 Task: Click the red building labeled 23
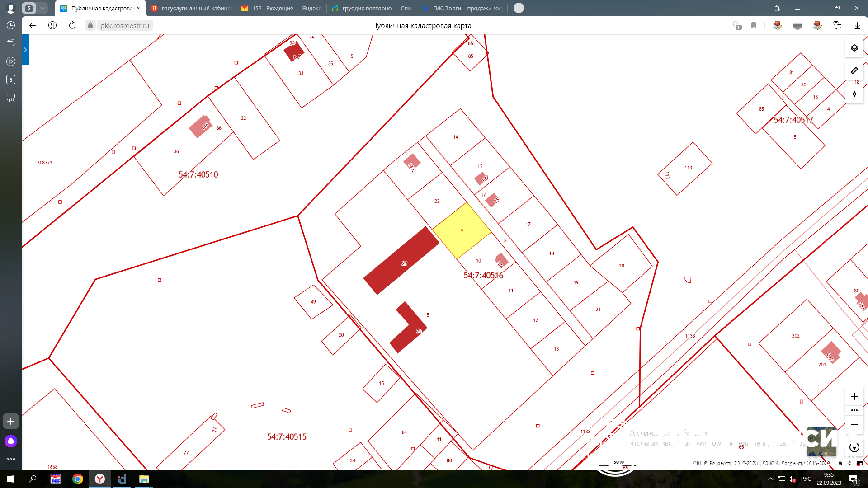coord(401,261)
